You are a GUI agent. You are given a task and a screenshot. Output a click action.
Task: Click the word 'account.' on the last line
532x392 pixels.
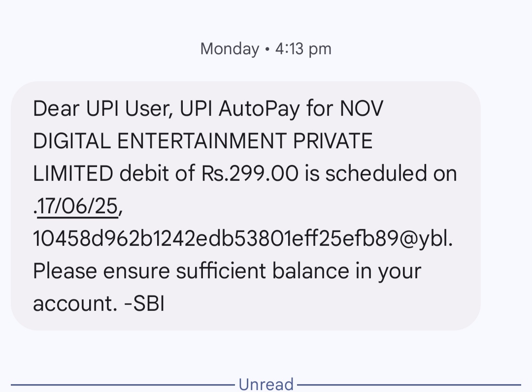pyautogui.click(x=74, y=304)
